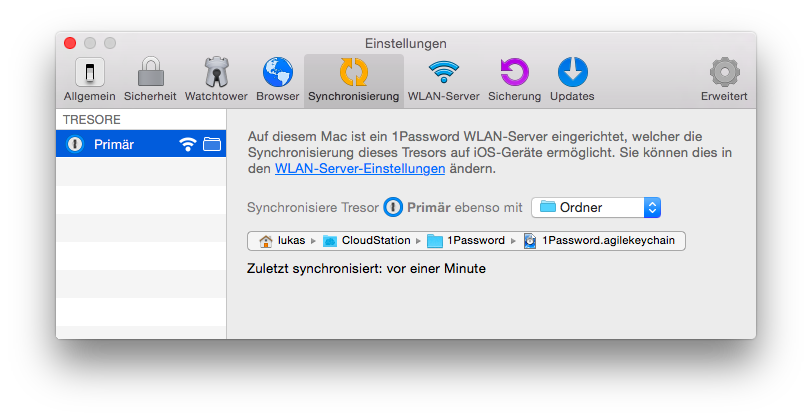The width and height of the screenshot is (812, 419).
Task: Open the Sicherung backup pane
Action: [x=514, y=79]
